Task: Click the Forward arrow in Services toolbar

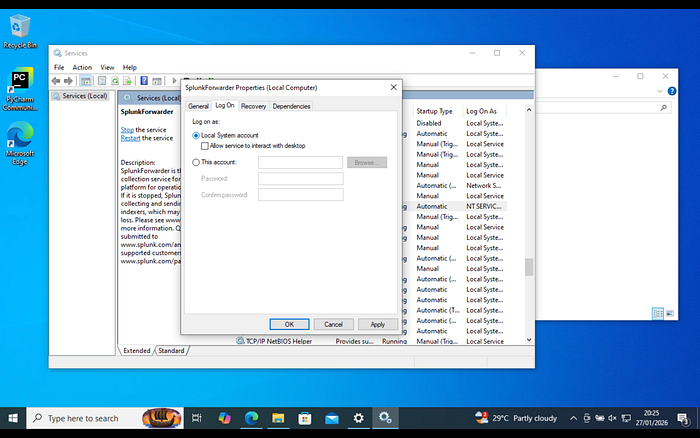Action: (68, 81)
